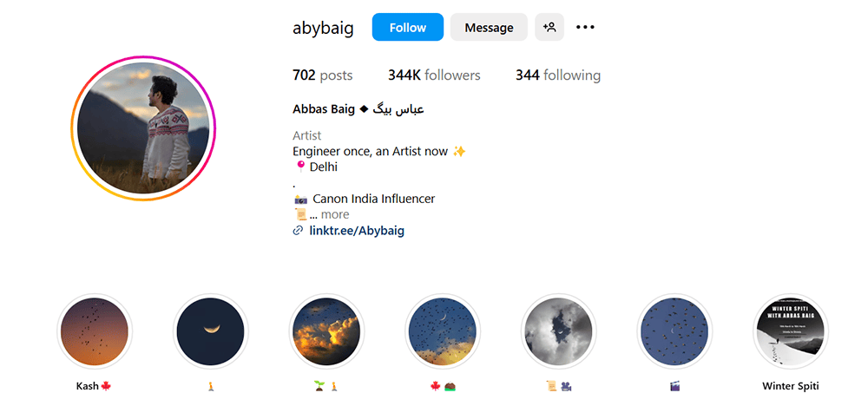Open the linktr.ee/Abybaig link
Image resolution: width=868 pixels, height=406 pixels.
click(x=357, y=231)
